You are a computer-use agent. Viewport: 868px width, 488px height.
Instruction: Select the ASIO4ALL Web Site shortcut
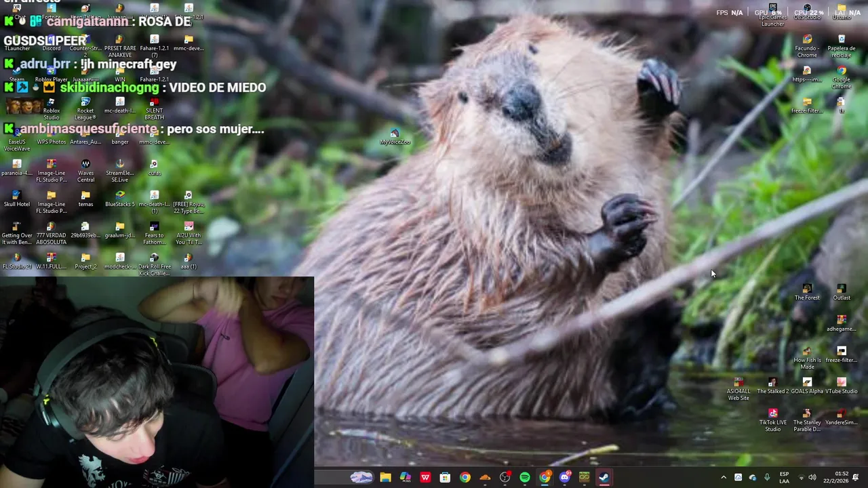pos(738,389)
